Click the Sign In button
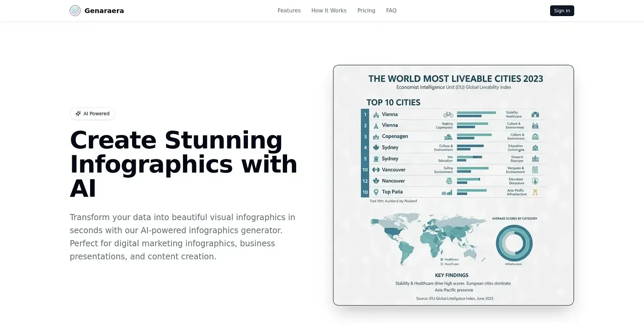 [x=562, y=11]
